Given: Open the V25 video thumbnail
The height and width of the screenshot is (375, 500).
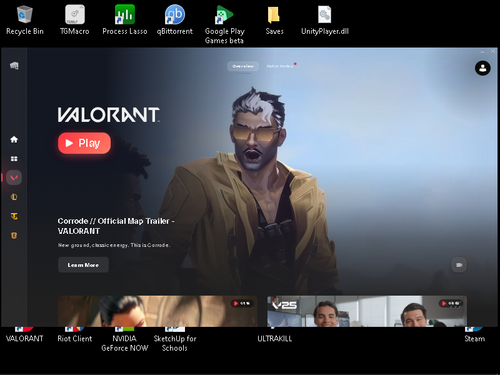Looking at the screenshot, I should coord(367,311).
